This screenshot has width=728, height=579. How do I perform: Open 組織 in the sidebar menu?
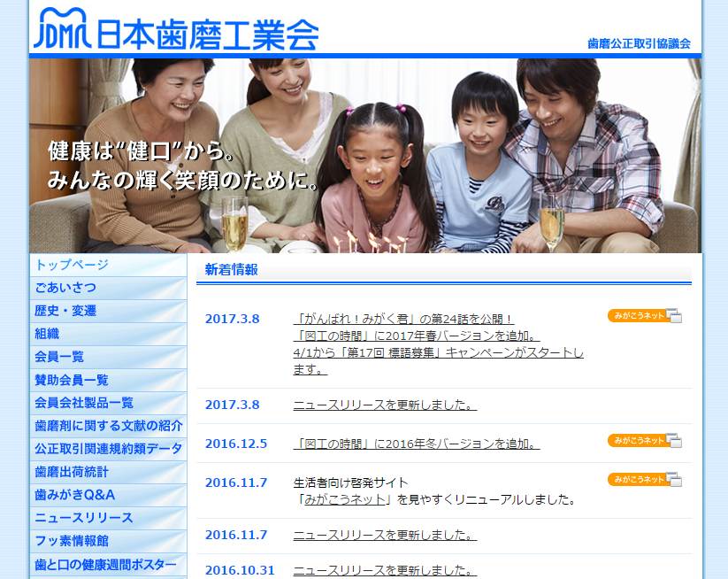point(108,334)
